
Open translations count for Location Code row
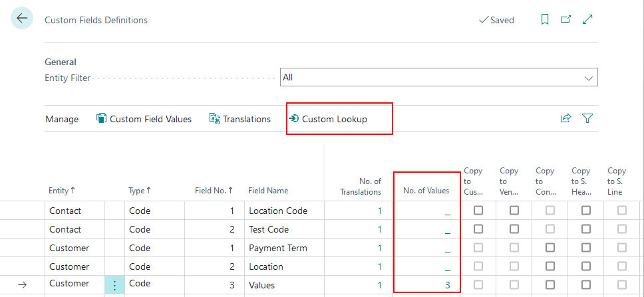point(379,211)
